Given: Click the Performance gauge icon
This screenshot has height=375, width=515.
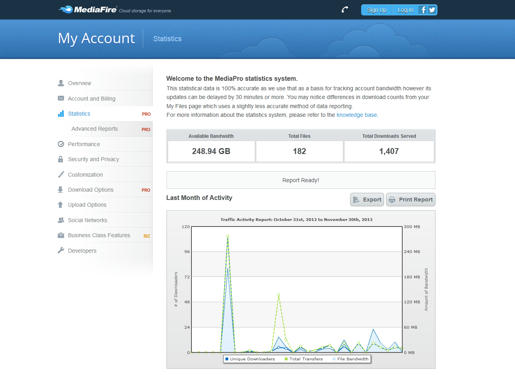Looking at the screenshot, I should click(61, 144).
